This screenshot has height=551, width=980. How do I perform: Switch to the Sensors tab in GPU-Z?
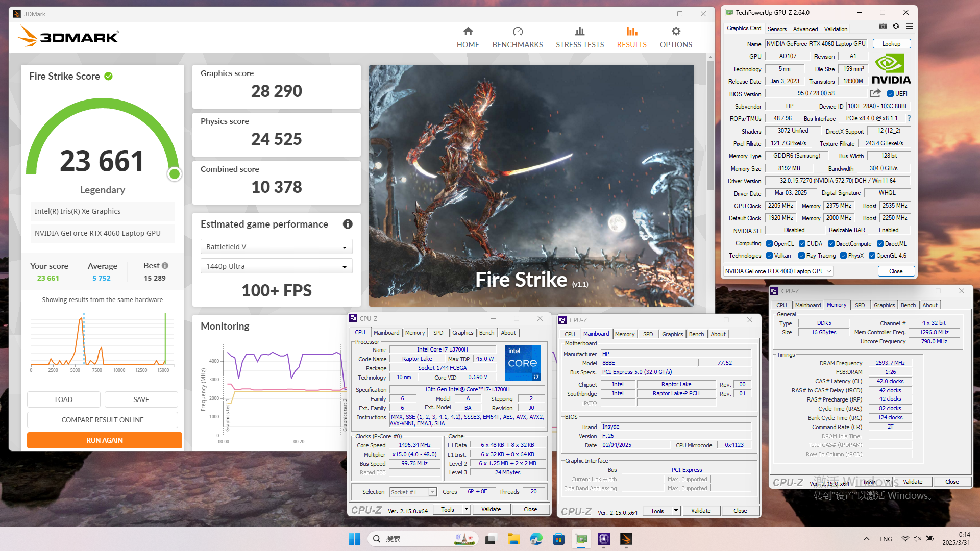click(777, 29)
